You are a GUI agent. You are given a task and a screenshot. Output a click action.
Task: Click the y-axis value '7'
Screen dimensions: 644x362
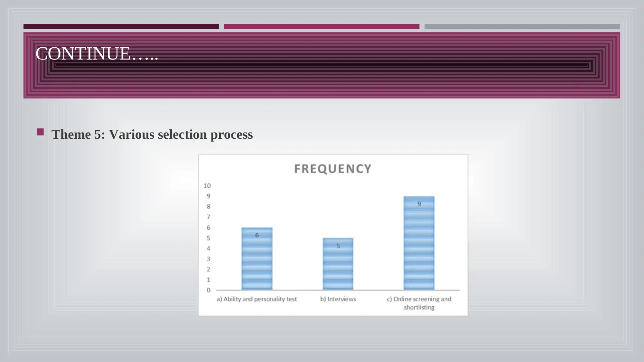pyautogui.click(x=209, y=217)
